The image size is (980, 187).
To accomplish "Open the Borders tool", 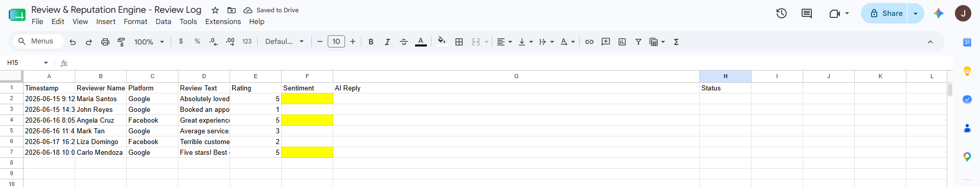I will 459,42.
